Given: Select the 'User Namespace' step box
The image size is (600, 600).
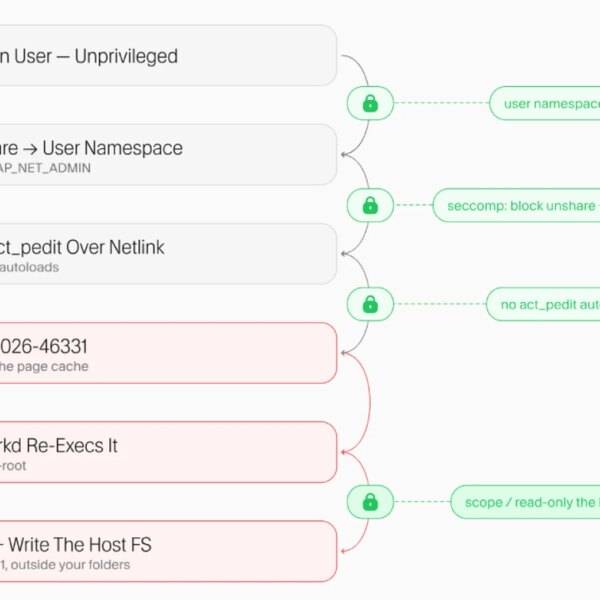Looking at the screenshot, I should coord(168,155).
